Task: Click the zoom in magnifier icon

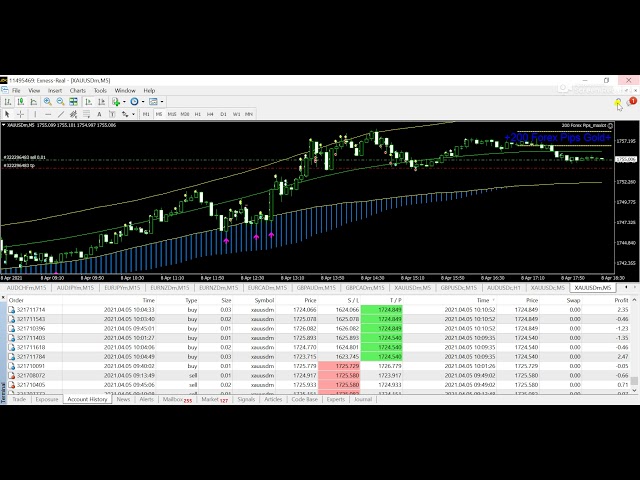Action: [x=47, y=101]
